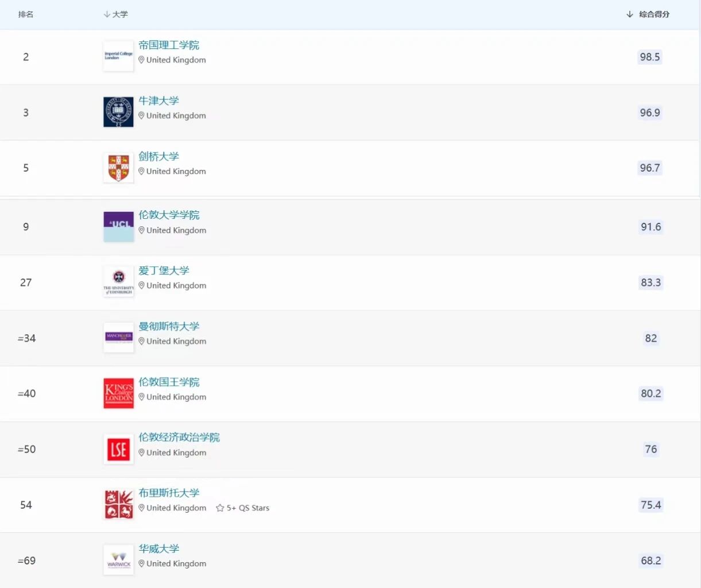Viewport: 701px width, 588px height.
Task: Click the location pin beside 伦敦大学学院's United Kingdom
Action: coord(141,230)
